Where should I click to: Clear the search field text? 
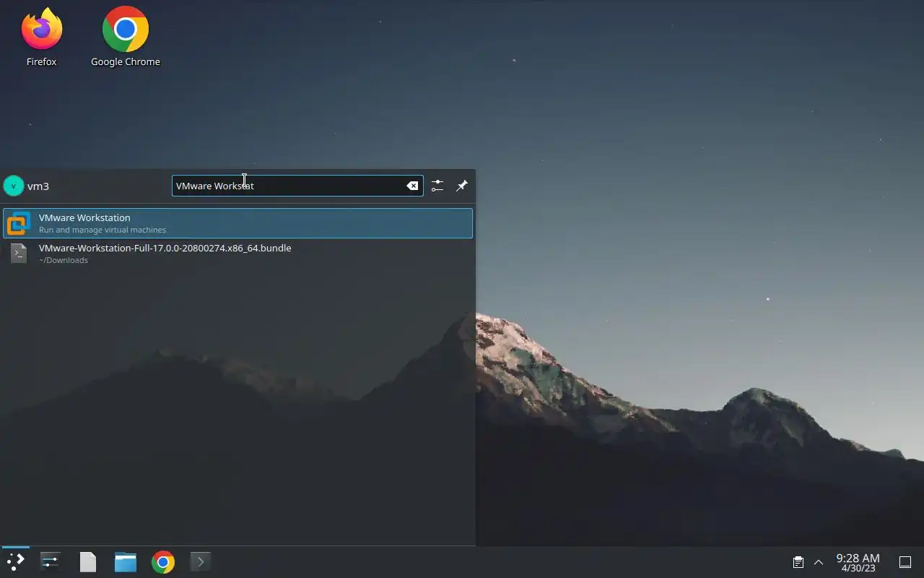(412, 186)
